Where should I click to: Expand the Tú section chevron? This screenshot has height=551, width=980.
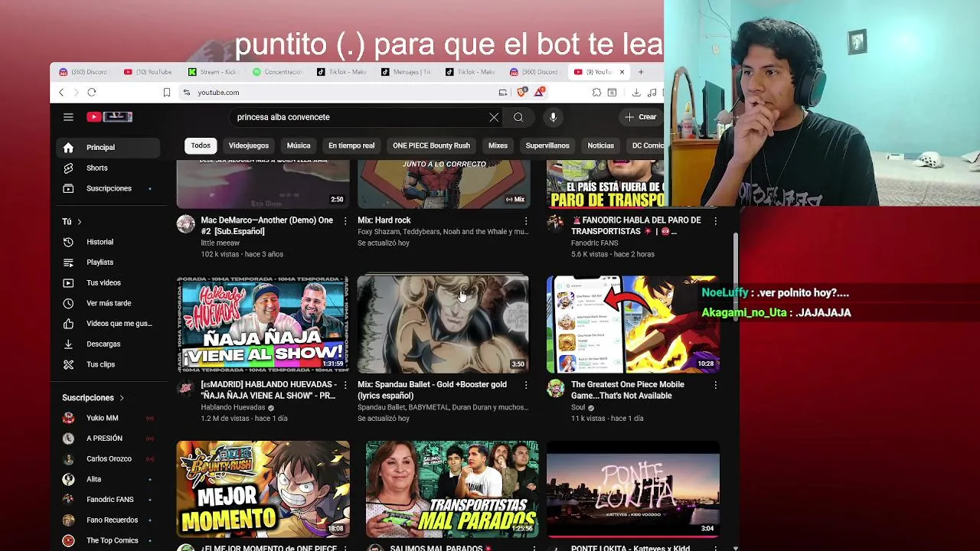tap(79, 222)
